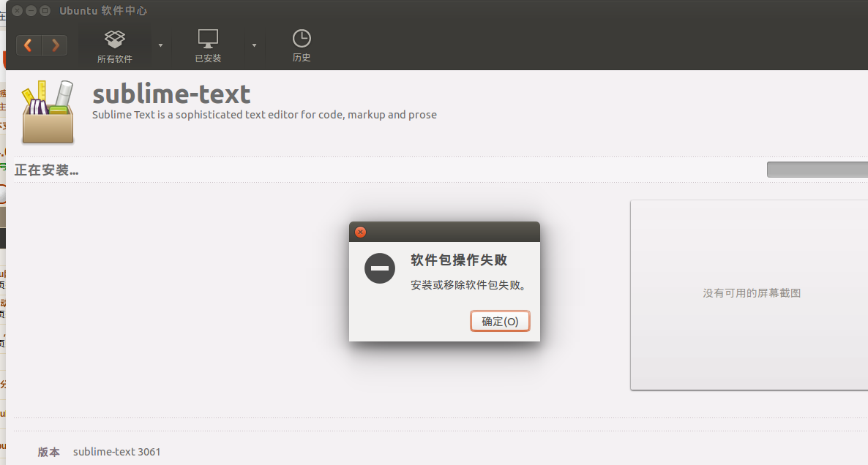Open the 已安装 (Installed) section
The image size is (868, 465).
click(x=208, y=47)
